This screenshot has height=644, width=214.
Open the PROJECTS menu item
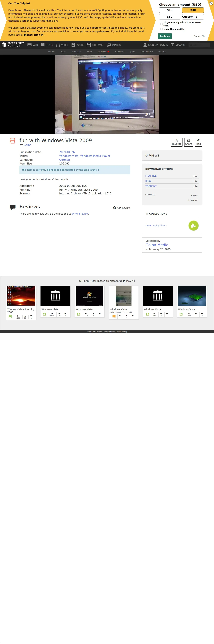(x=76, y=52)
